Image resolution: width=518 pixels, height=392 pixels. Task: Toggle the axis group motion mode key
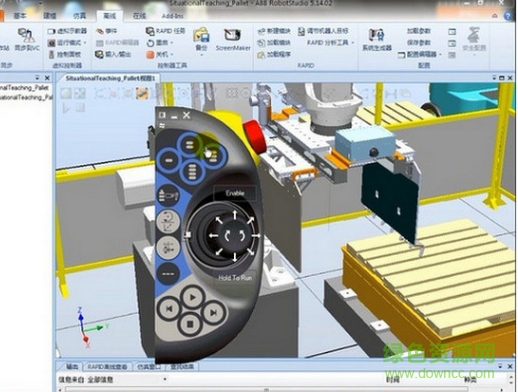168,248
